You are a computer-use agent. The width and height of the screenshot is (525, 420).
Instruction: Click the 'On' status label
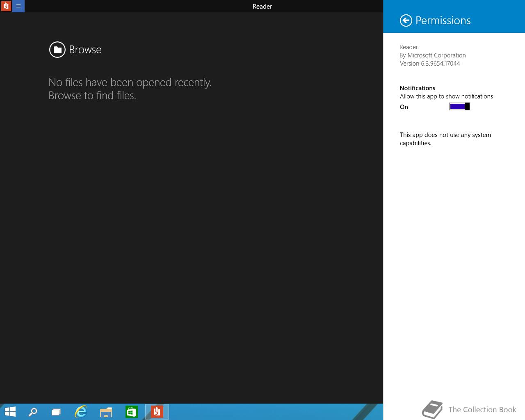tap(404, 107)
